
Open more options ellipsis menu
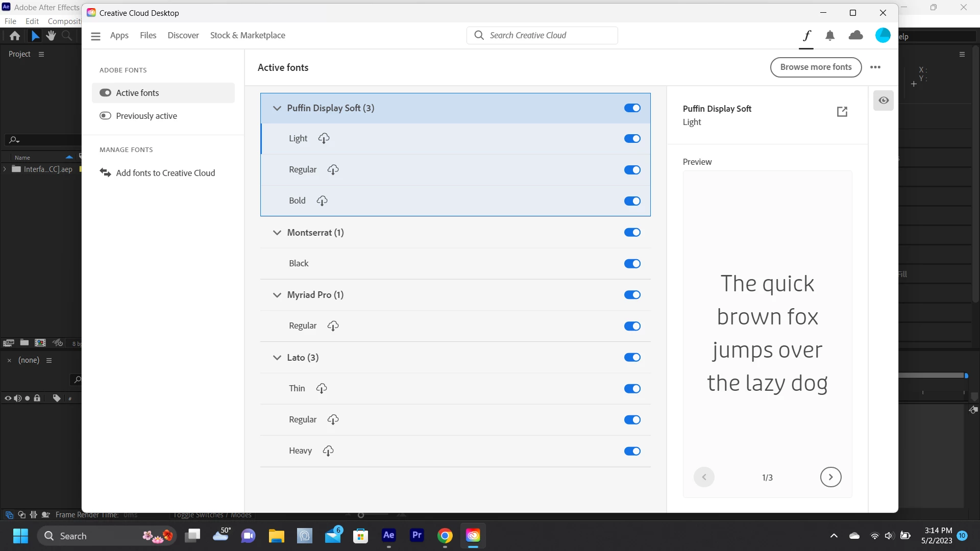[x=875, y=67]
